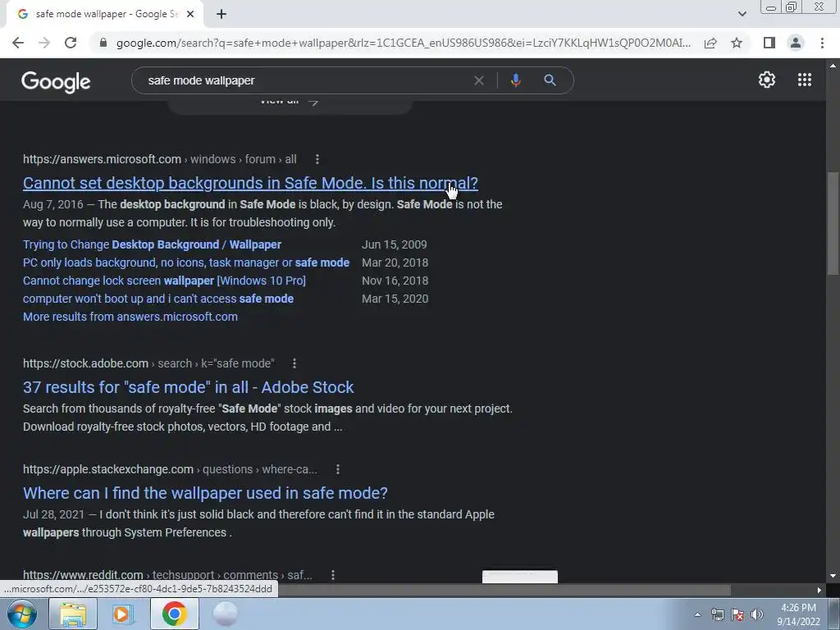Screen dimensions: 840x630
Task: Reload the page with the refresh icon
Action: click(71, 43)
